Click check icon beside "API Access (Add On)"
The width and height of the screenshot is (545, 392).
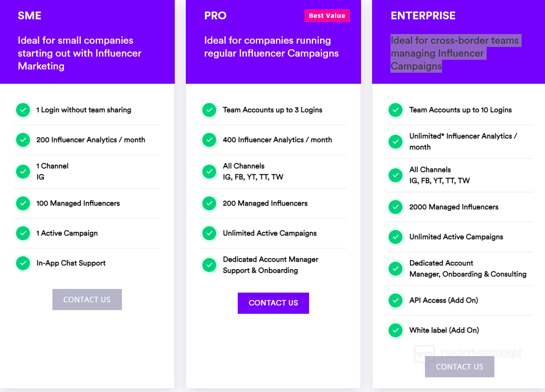[396, 300]
